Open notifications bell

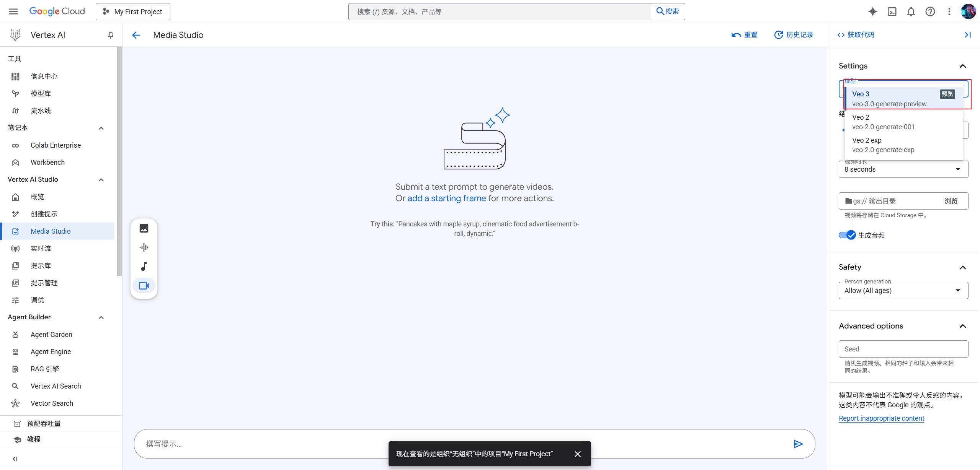(911, 11)
